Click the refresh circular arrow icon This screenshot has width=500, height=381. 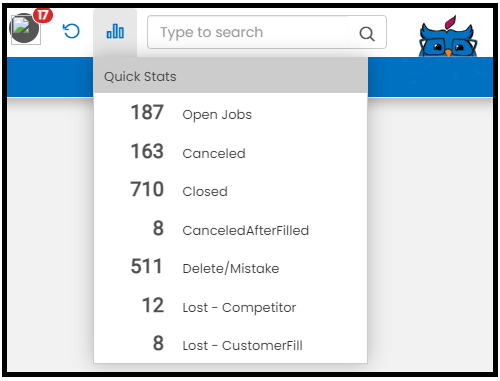coord(71,31)
